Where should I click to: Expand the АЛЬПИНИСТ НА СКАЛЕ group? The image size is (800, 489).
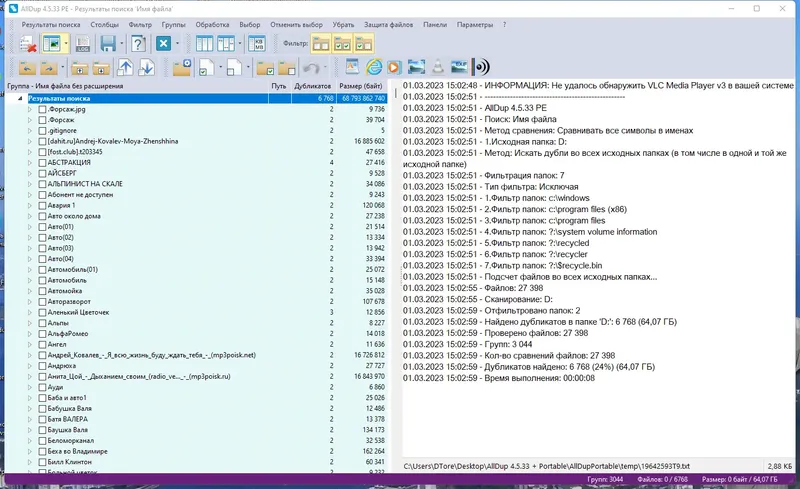click(x=30, y=184)
